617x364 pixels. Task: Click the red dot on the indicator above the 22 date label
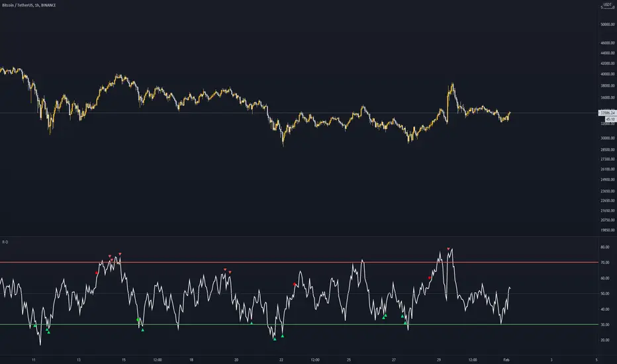click(x=295, y=284)
